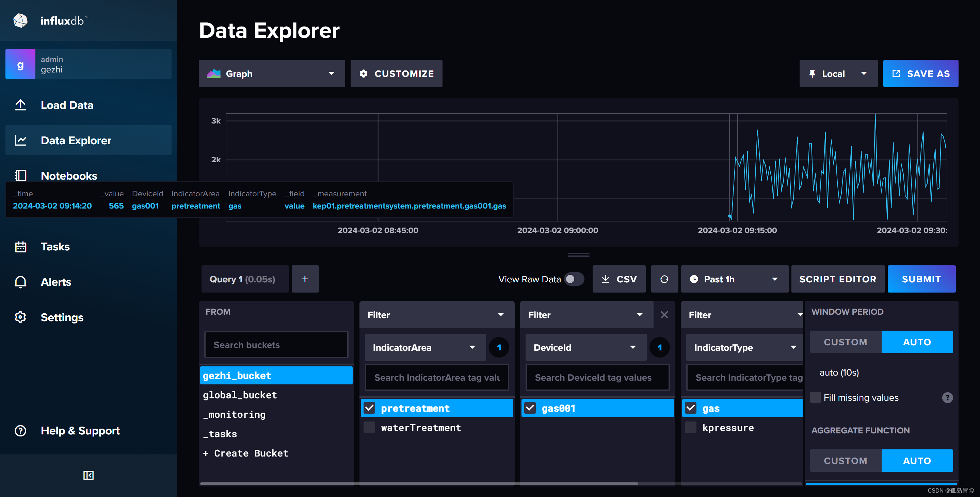
Task: Collapse the sidebar with the bottom icon
Action: click(x=88, y=475)
